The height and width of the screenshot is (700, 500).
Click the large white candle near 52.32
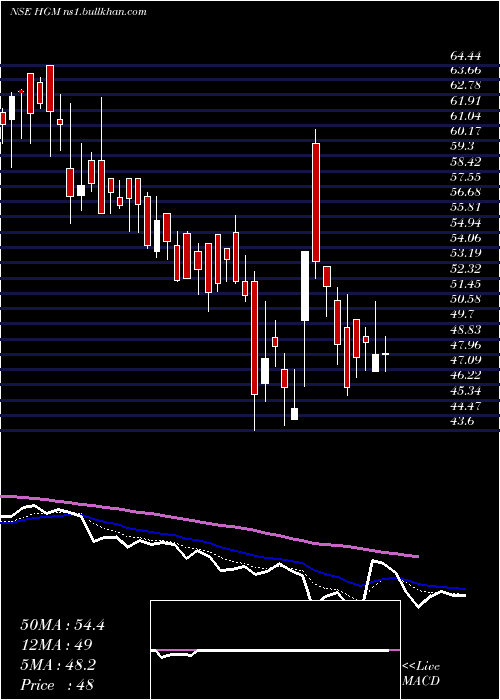305,286
